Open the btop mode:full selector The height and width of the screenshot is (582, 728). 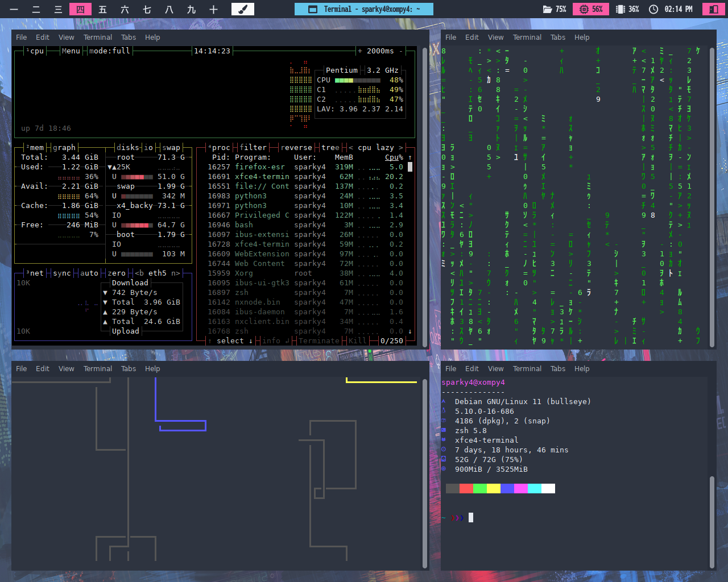(x=109, y=51)
